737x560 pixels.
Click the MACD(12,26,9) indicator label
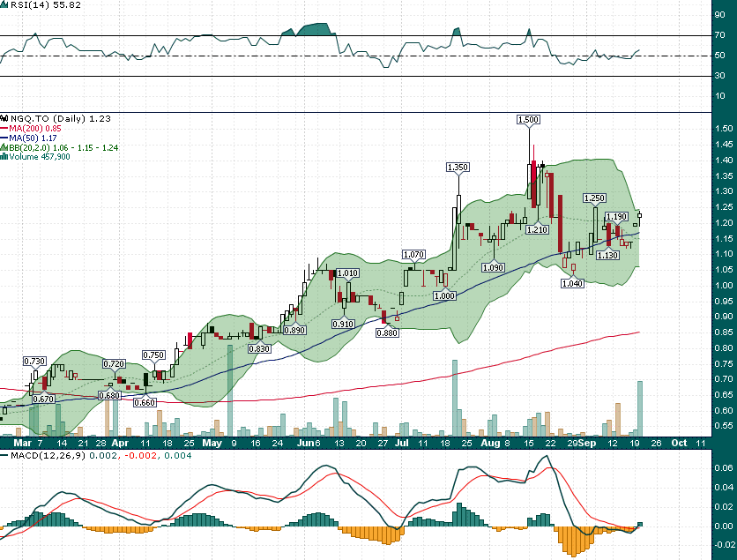click(48, 455)
